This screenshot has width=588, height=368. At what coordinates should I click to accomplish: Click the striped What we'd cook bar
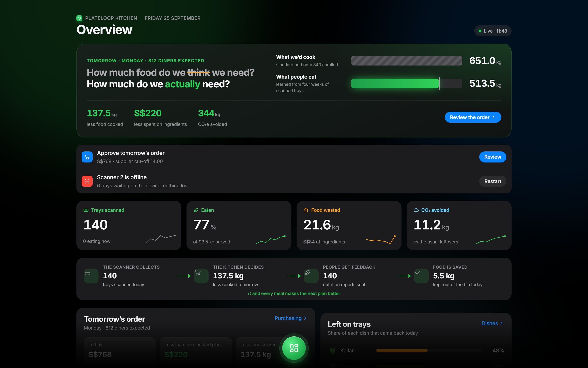(406, 61)
